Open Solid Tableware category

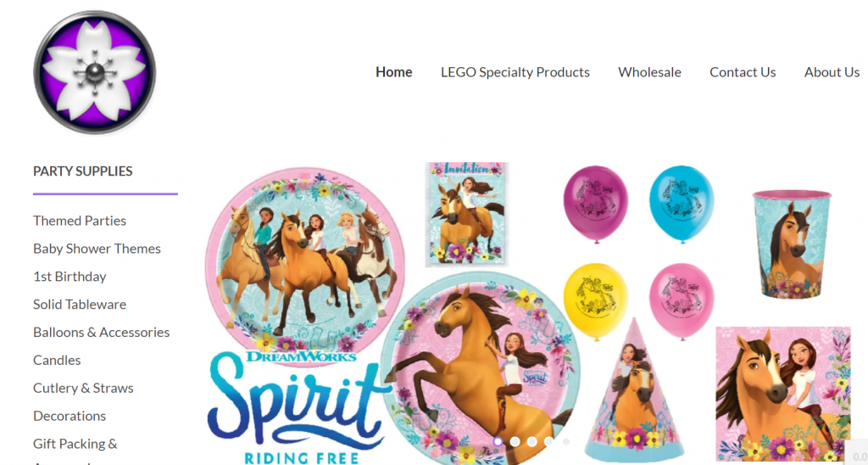(80, 305)
